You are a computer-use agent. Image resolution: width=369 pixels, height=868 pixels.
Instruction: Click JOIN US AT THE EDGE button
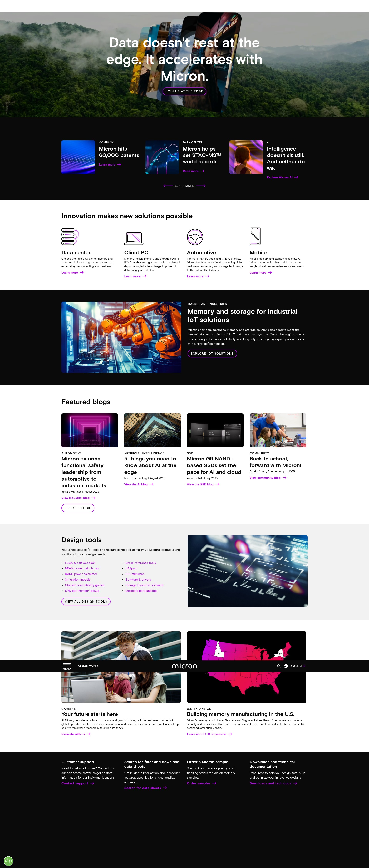click(184, 91)
